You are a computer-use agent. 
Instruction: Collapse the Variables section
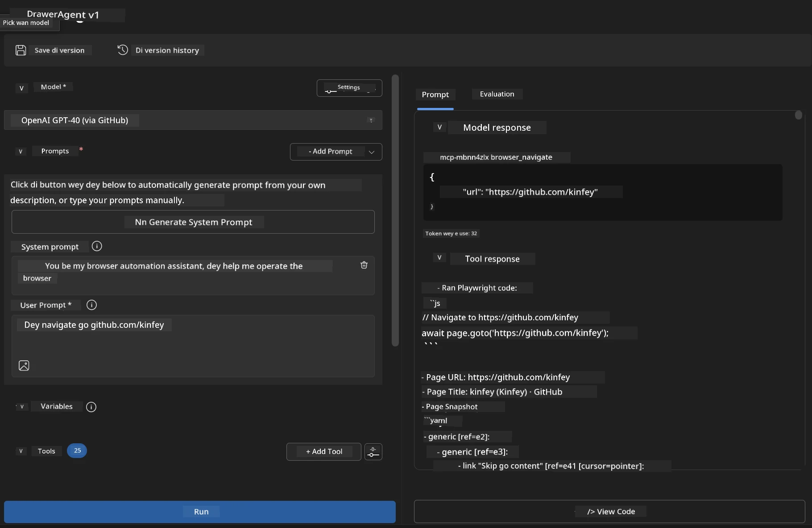(22, 407)
